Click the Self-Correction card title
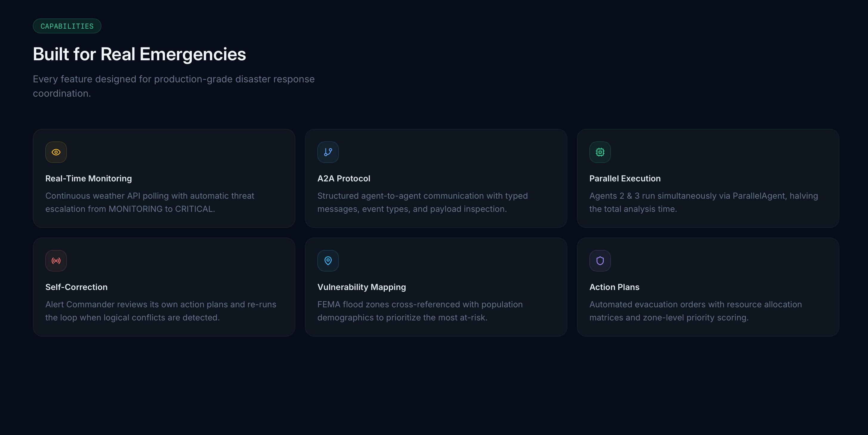This screenshot has width=868, height=435. tap(76, 287)
